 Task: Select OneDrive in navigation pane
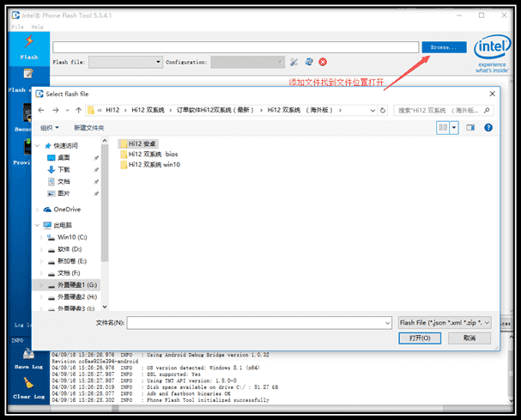[62, 210]
